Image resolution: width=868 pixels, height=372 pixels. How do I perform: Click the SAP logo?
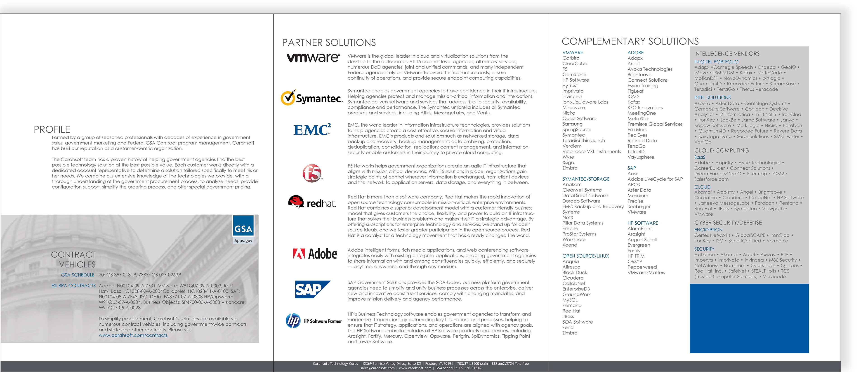pyautogui.click(x=312, y=289)
